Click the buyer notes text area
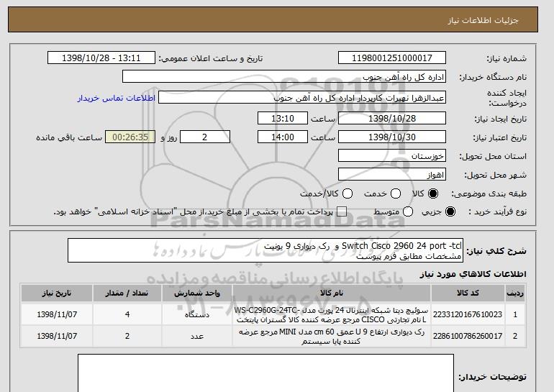The height and width of the screenshot is (392, 554). [265, 373]
